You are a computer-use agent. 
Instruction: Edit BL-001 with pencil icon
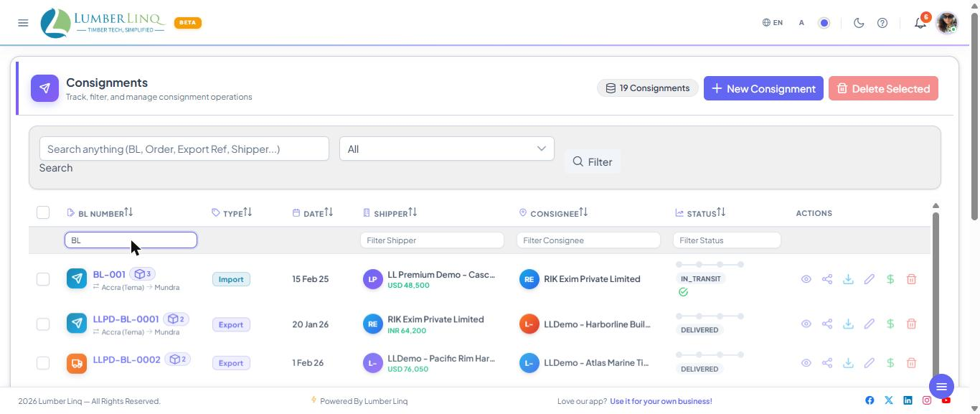(x=870, y=279)
